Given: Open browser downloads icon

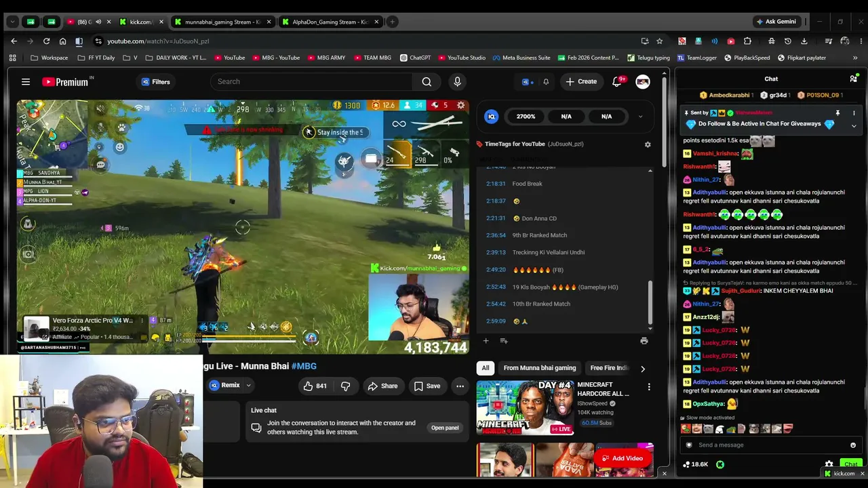Looking at the screenshot, I should [x=804, y=41].
